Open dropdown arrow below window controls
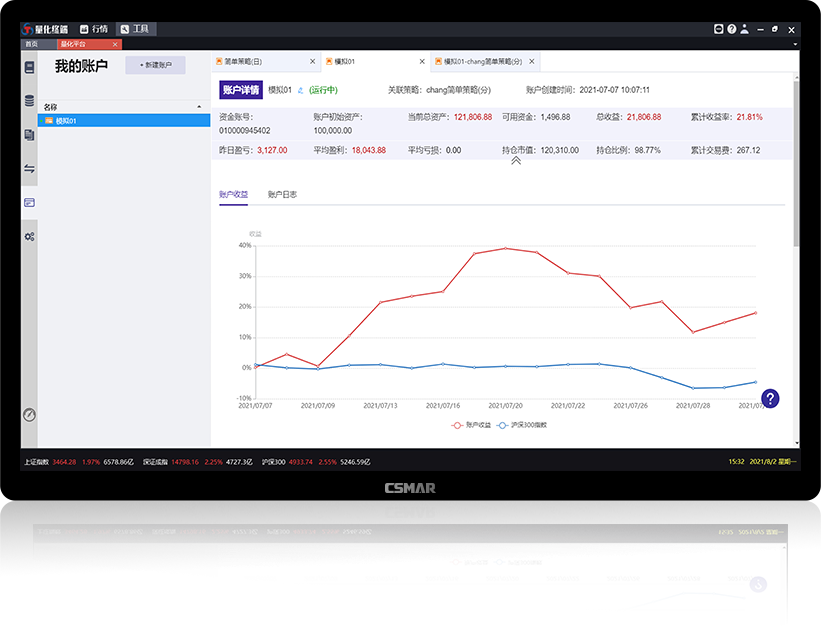The width and height of the screenshot is (821, 626). click(x=793, y=44)
